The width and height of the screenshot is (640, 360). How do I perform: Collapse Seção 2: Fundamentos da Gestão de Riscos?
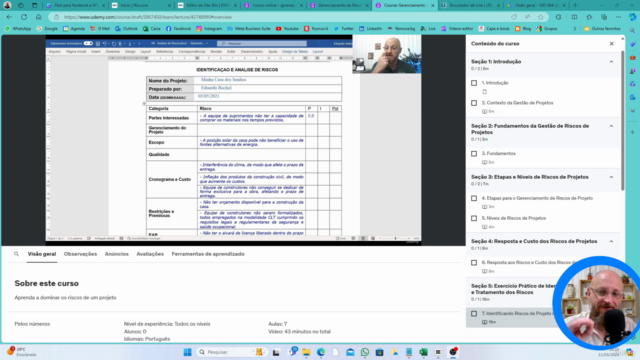pyautogui.click(x=611, y=126)
